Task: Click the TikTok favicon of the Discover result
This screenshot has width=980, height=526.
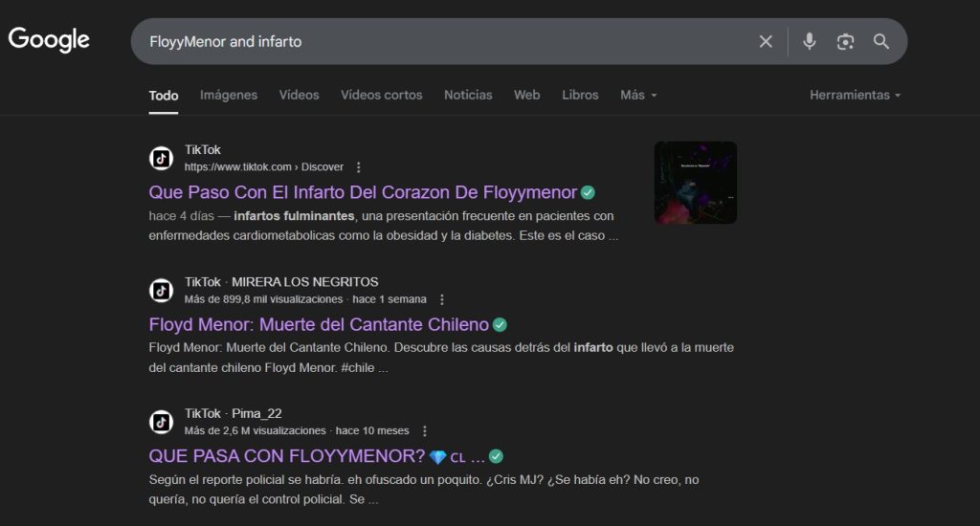Action: point(161,158)
